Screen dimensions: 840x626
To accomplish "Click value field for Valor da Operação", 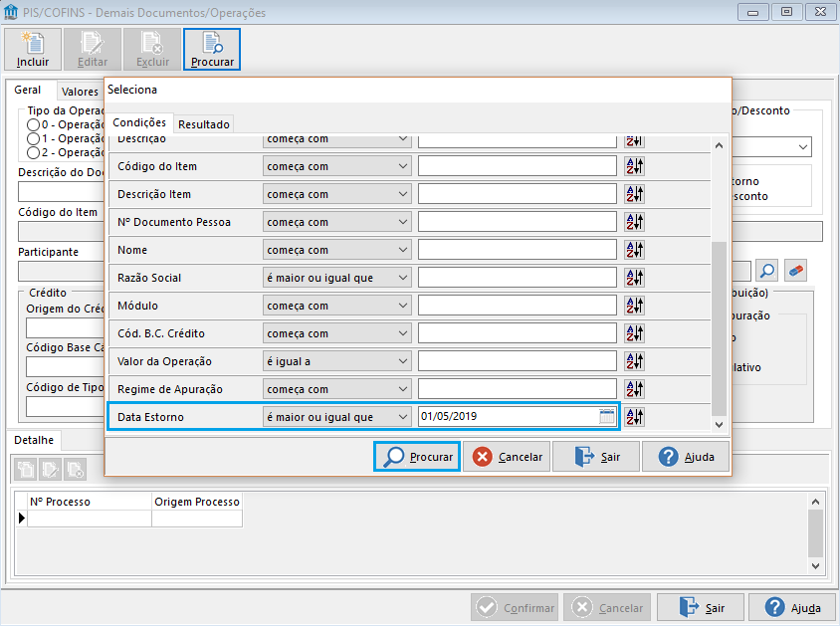I will (x=517, y=361).
